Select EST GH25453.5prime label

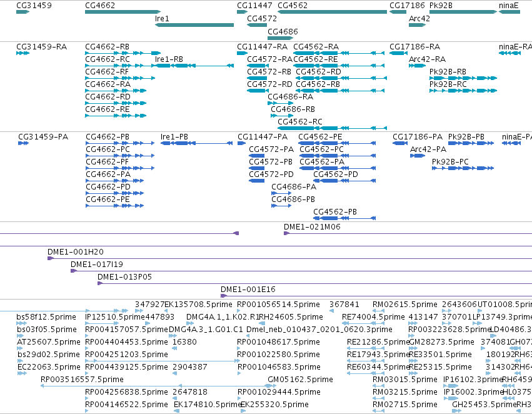(x=484, y=405)
